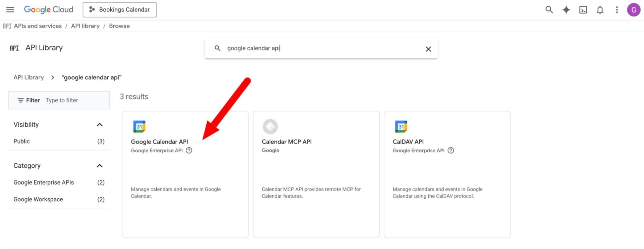This screenshot has width=644, height=249.
Task: Open the notifications bell
Action: pyautogui.click(x=600, y=10)
